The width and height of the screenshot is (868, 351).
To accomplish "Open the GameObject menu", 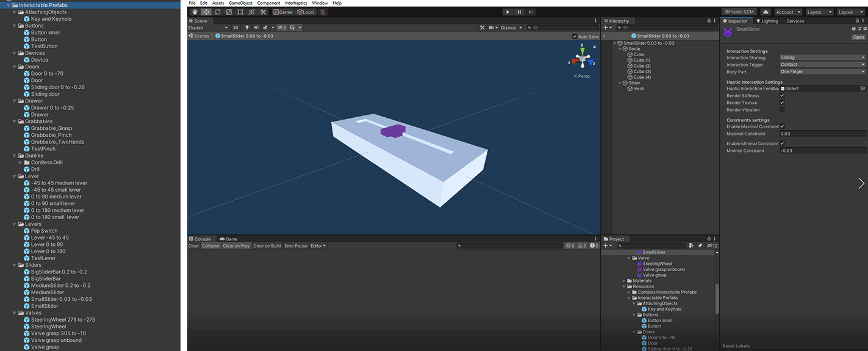I will [240, 3].
